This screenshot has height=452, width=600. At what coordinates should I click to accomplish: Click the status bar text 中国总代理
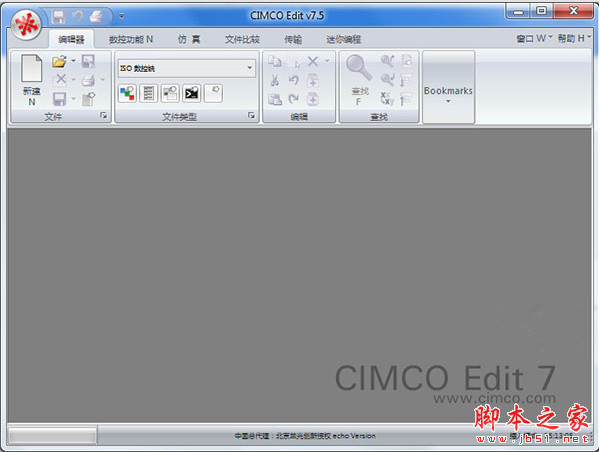click(305, 436)
